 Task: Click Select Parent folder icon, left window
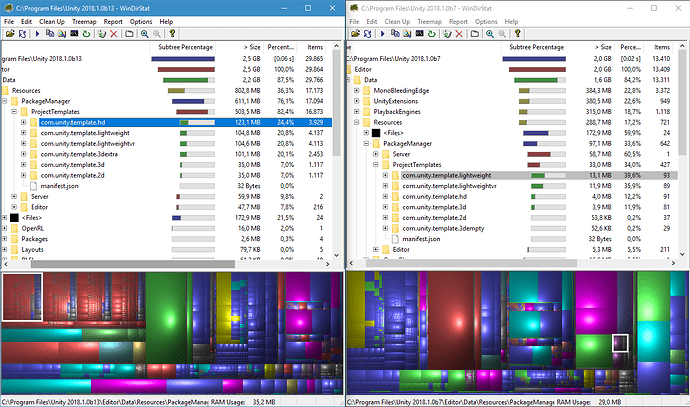point(129,33)
